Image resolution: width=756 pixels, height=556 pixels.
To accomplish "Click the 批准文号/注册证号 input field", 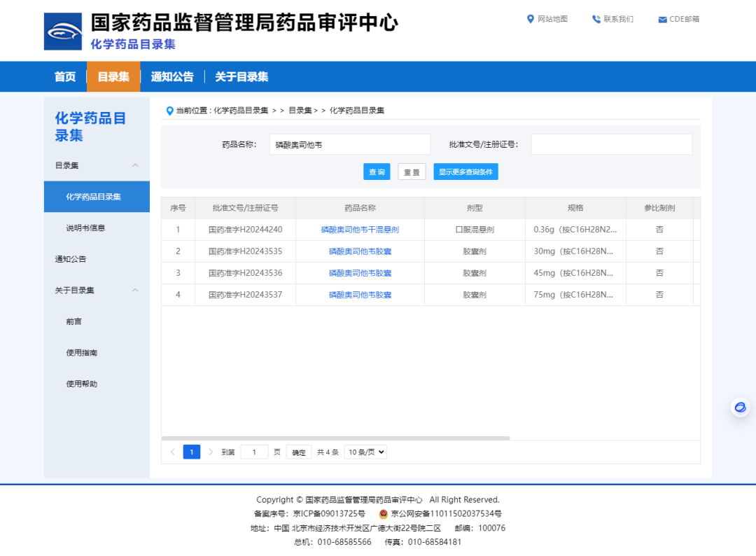I will click(611, 144).
